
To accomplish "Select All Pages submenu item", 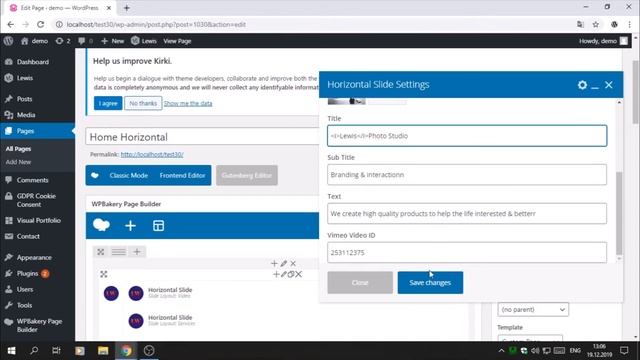I will [x=18, y=149].
